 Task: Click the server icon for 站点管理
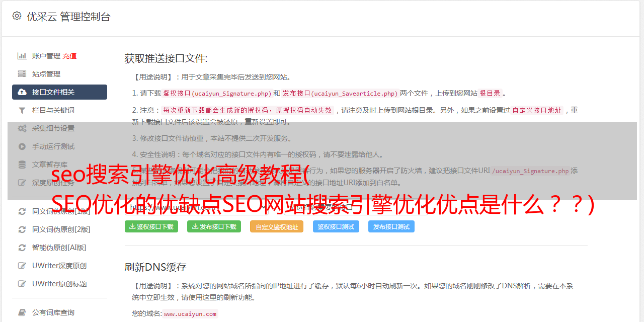pos(22,74)
